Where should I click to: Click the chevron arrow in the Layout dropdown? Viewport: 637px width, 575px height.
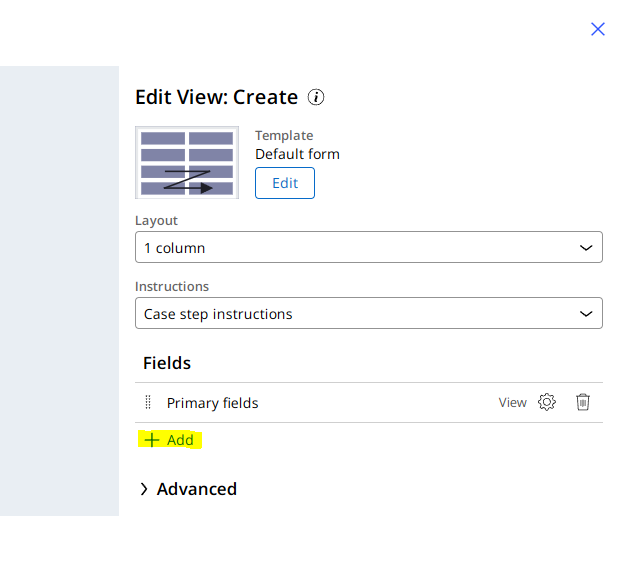[x=586, y=247]
